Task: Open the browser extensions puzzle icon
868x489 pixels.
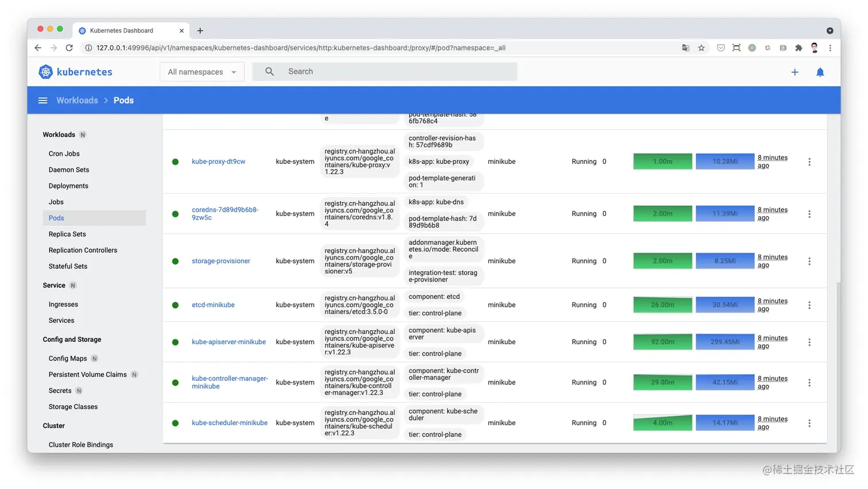Action: [x=798, y=48]
